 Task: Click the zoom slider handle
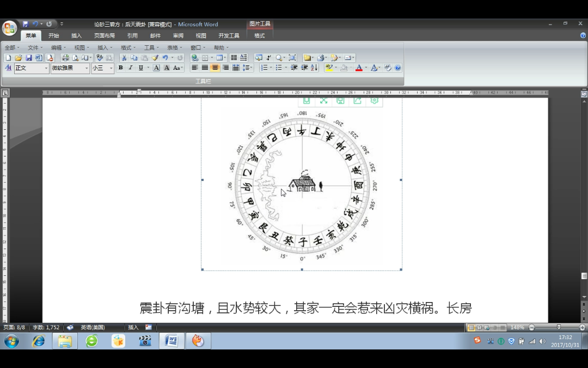point(559,328)
